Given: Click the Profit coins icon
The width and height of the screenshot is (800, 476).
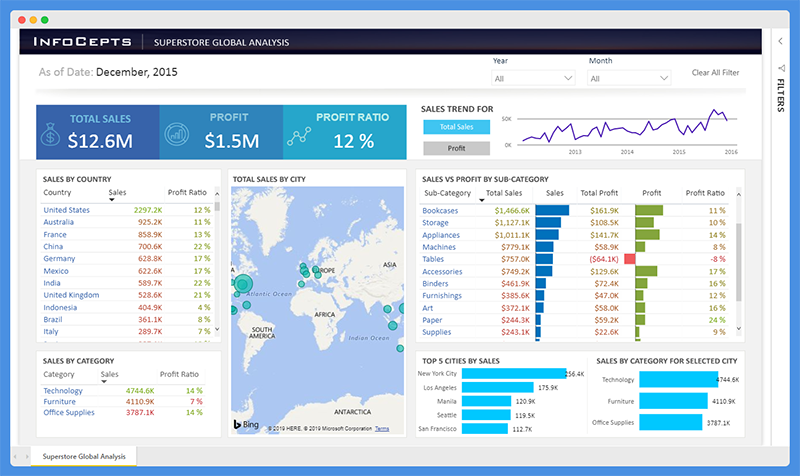Looking at the screenshot, I should (x=175, y=134).
